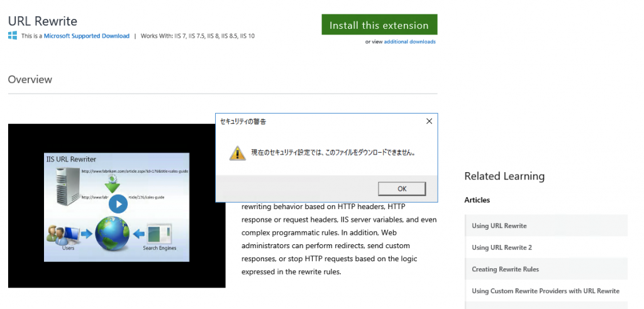Viewport: 644px width, 309px height.
Task: Click the Users icon in the video thumbnail
Action: click(64, 234)
